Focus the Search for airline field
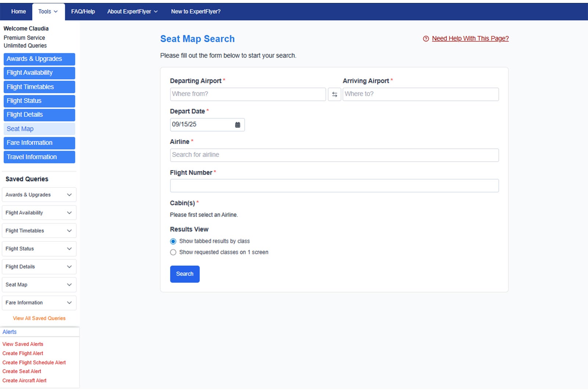This screenshot has height=392, width=588. [334, 155]
